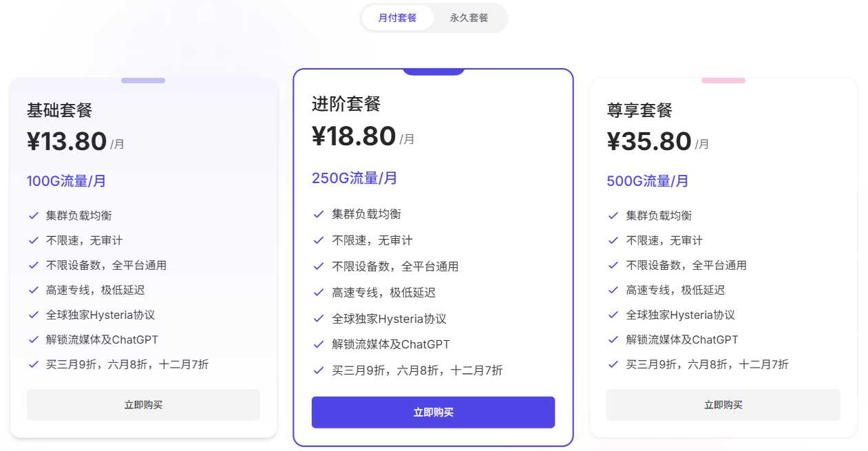
Task: Click the checkmark beside 高速专线，极低延迟 in 基础套餐
Action: (34, 290)
